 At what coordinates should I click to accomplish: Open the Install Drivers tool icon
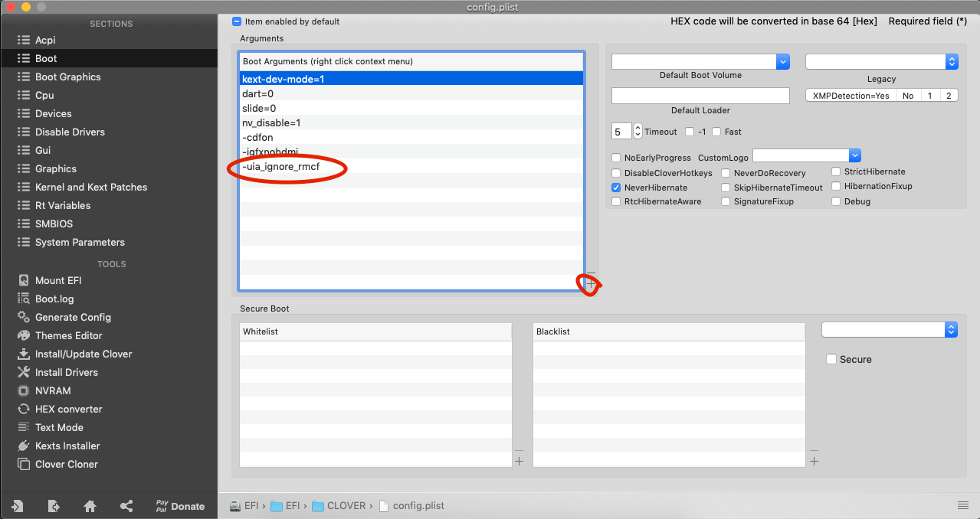tap(24, 372)
